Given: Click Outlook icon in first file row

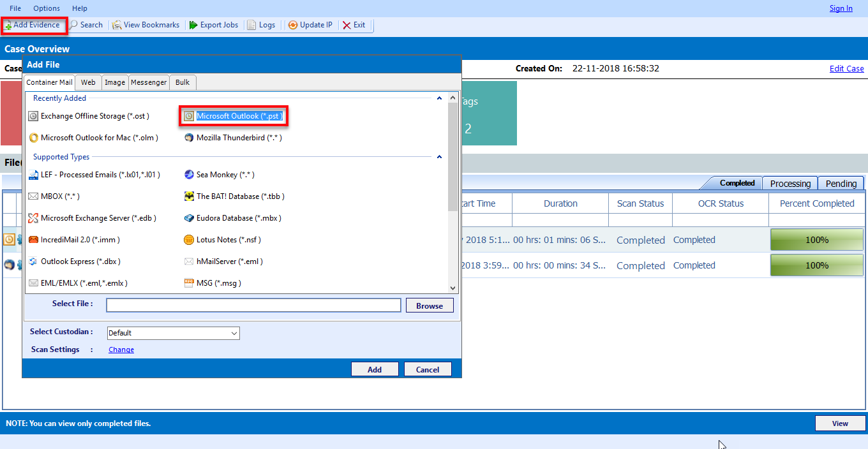Looking at the screenshot, I should pyautogui.click(x=10, y=240).
